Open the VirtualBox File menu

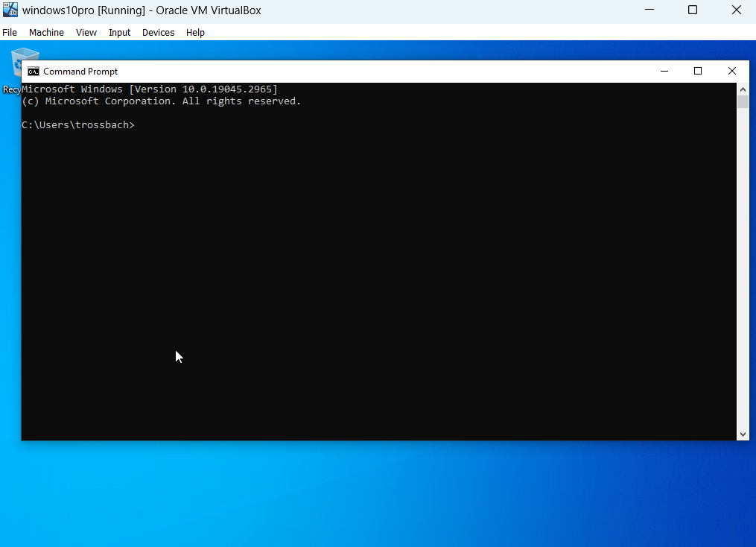point(10,32)
